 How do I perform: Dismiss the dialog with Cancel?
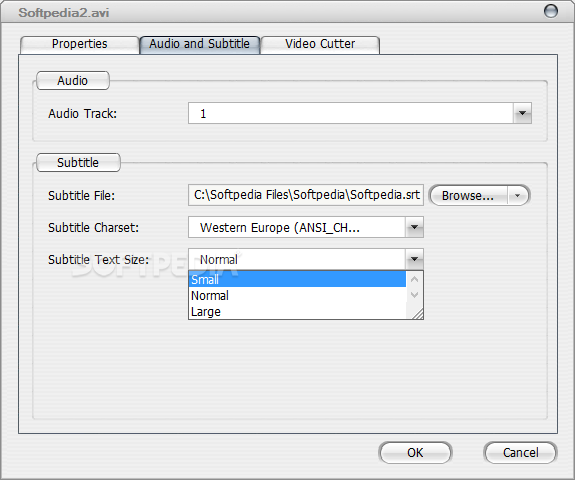(520, 452)
